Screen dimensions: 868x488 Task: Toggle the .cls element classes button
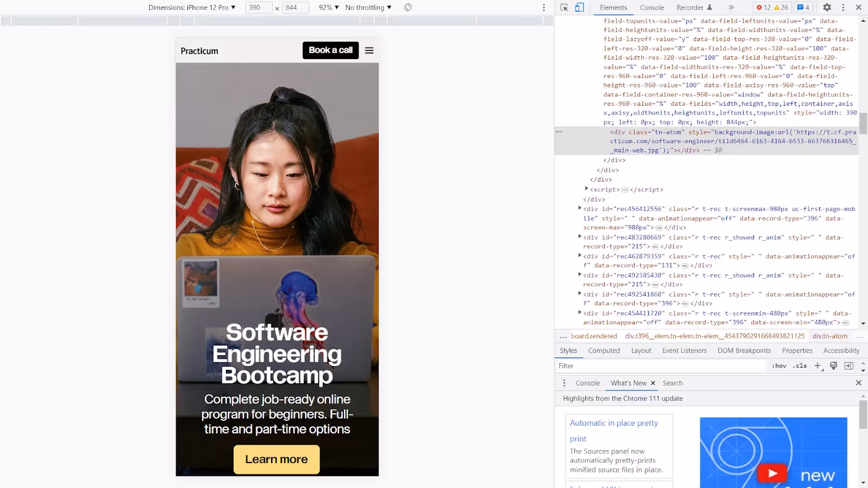point(800,366)
